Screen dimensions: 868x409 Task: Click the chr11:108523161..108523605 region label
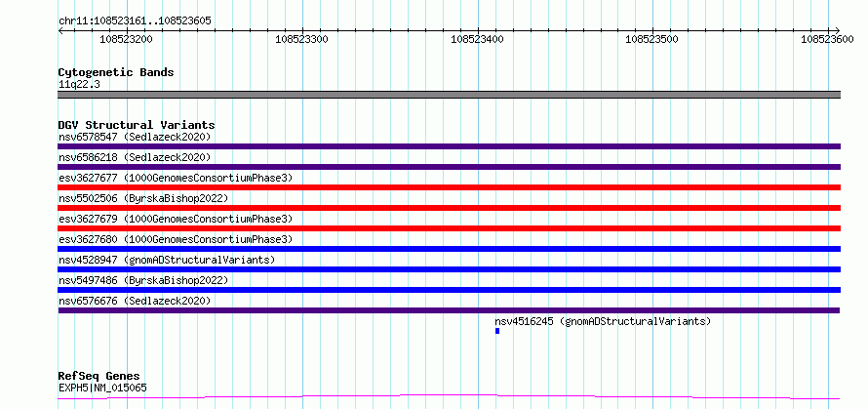click(x=135, y=20)
